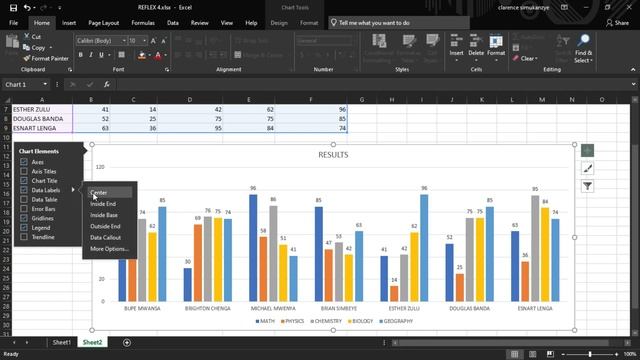Uncheck the Data Labels checkbox
This screenshot has width=640, height=360.
(x=24, y=190)
